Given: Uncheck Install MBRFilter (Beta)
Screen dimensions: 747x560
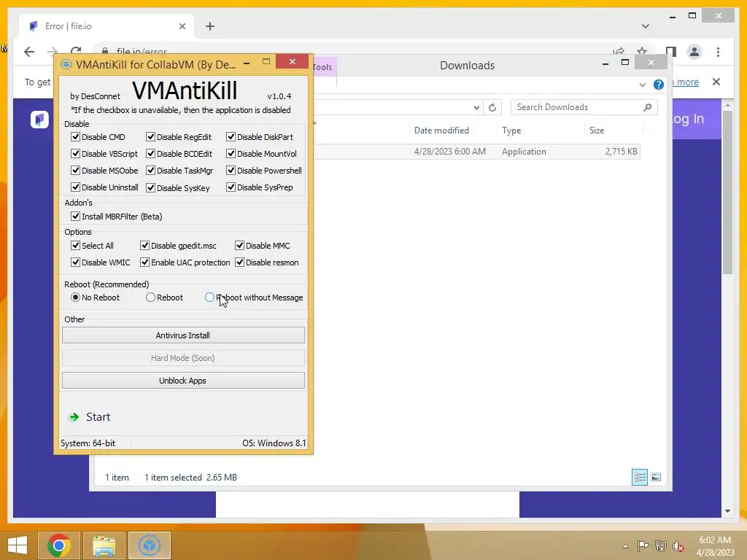Looking at the screenshot, I should point(75,216).
